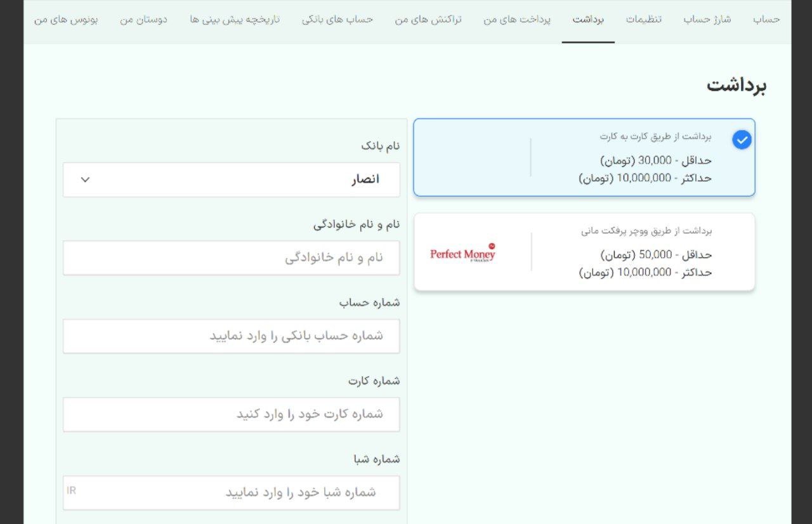
Task: Click the bank account number input field
Action: click(231, 336)
